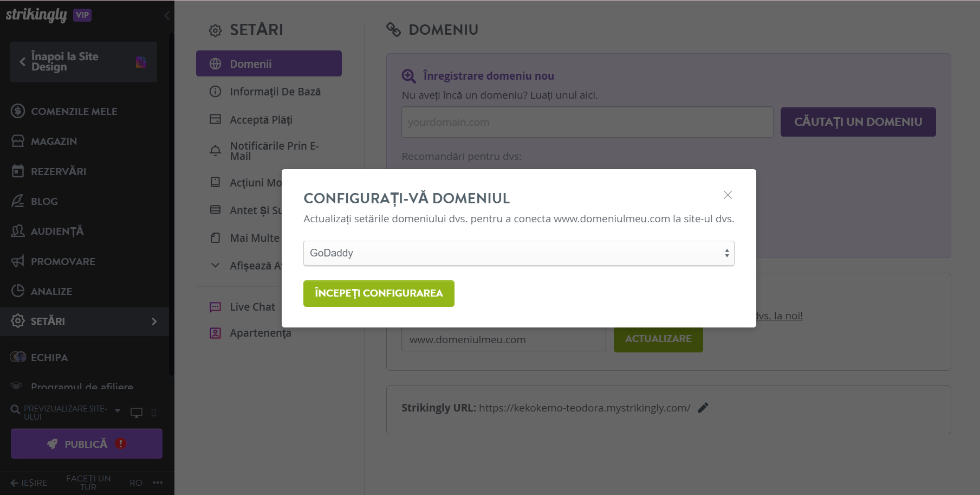Expand the Afișează settings section
The height and width of the screenshot is (495, 980).
click(x=215, y=266)
